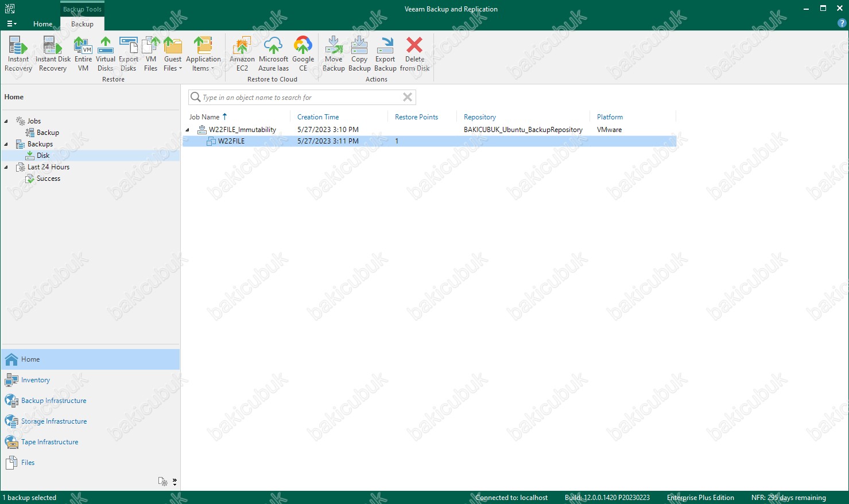Select the Backups tree node
The width and height of the screenshot is (849, 504).
[x=40, y=144]
